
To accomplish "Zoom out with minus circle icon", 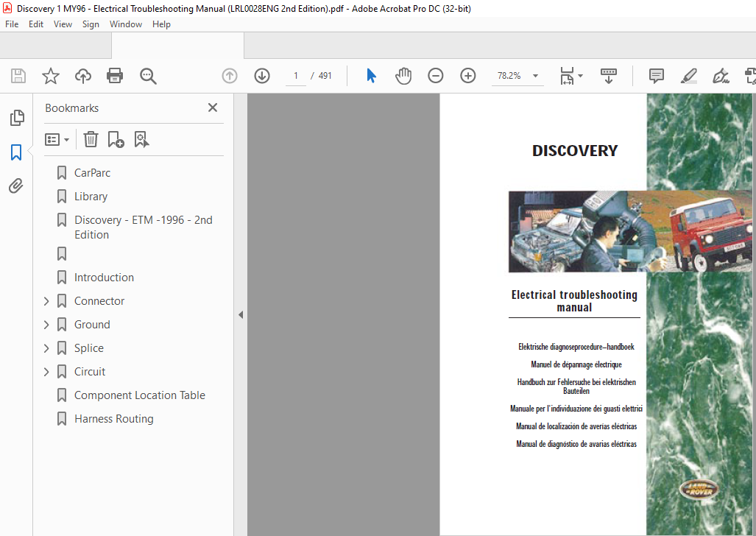I will pos(435,76).
